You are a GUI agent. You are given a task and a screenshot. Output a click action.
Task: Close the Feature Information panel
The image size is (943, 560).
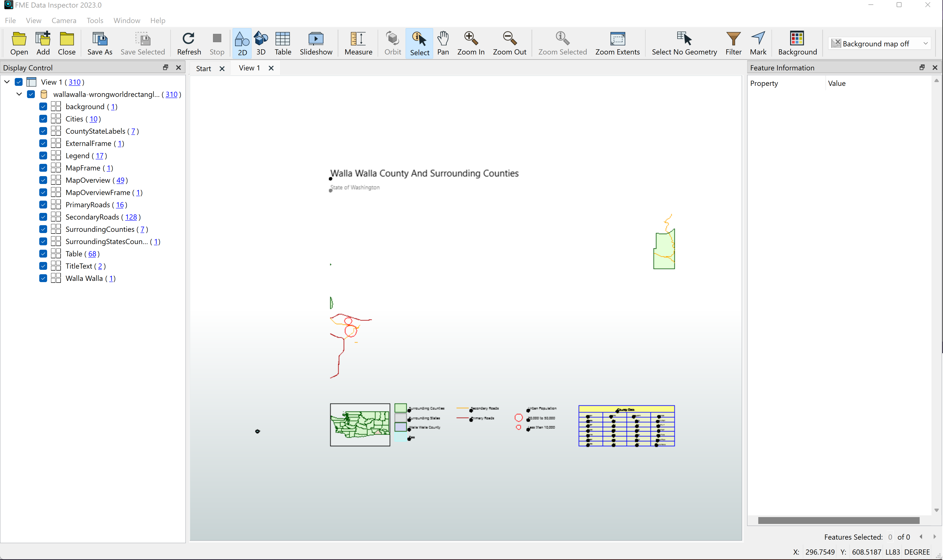[x=935, y=67]
